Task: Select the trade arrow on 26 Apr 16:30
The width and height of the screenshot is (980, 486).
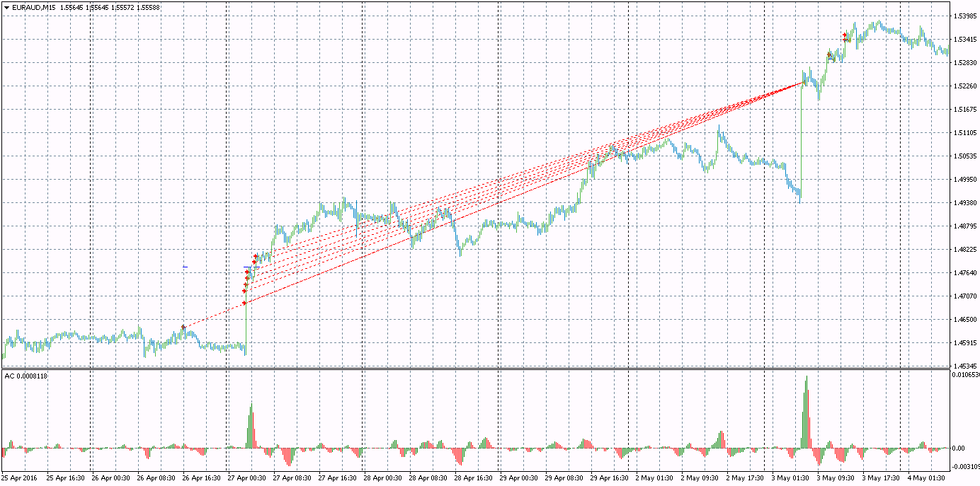Action: coord(183,327)
